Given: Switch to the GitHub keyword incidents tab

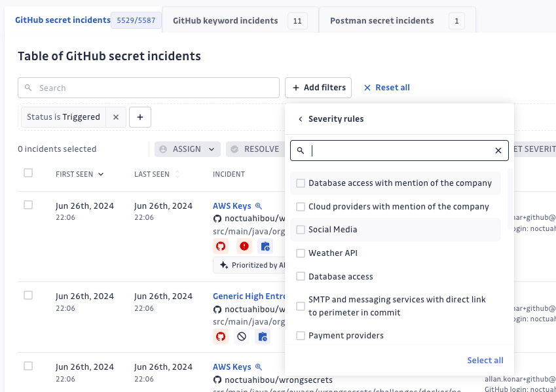Looking at the screenshot, I should [225, 20].
